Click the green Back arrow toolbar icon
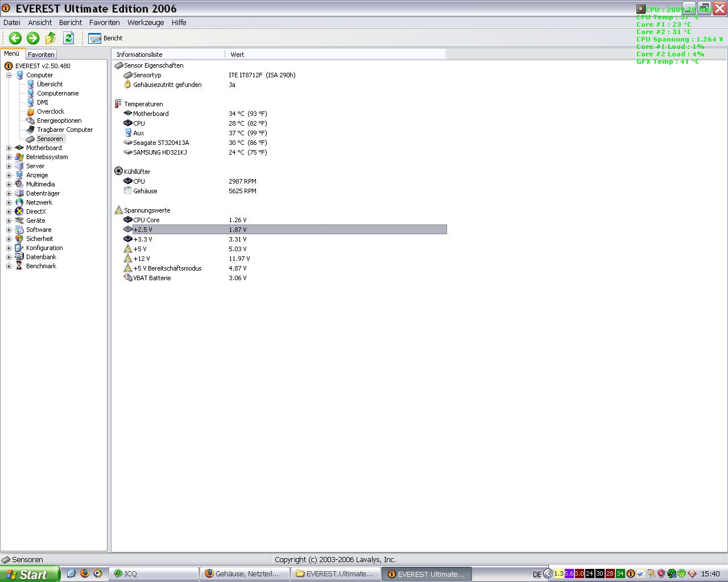The width and height of the screenshot is (728, 582). [x=15, y=38]
